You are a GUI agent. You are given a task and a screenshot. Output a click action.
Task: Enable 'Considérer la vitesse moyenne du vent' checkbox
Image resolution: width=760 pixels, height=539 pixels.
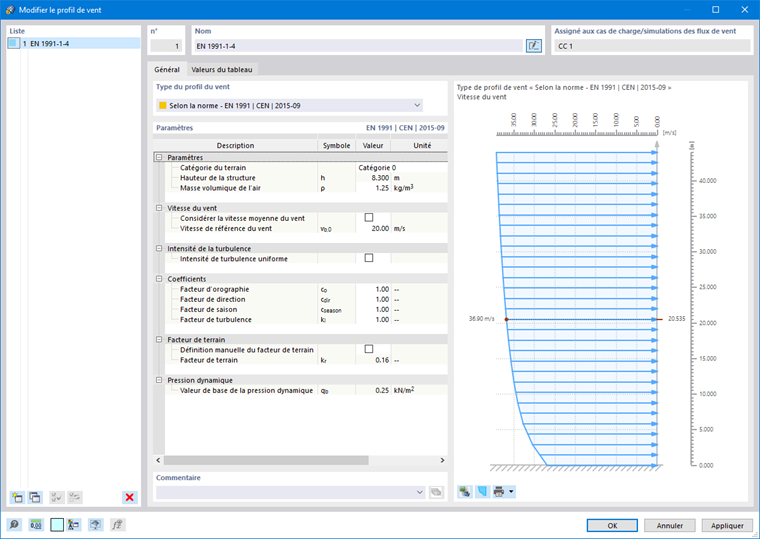[x=369, y=218]
